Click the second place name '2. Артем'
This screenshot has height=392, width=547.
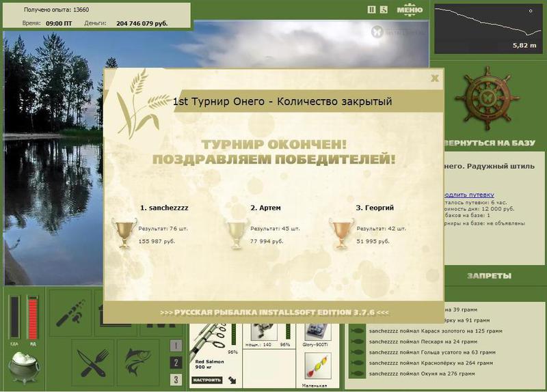tap(265, 208)
